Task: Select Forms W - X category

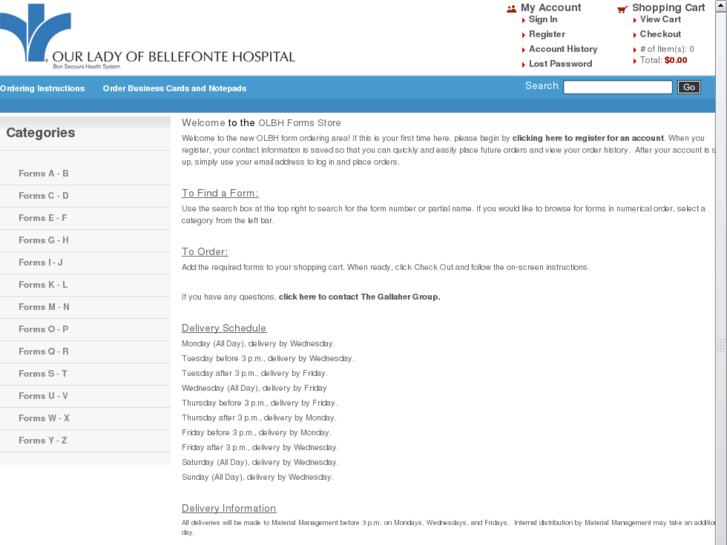Action: coord(44,418)
